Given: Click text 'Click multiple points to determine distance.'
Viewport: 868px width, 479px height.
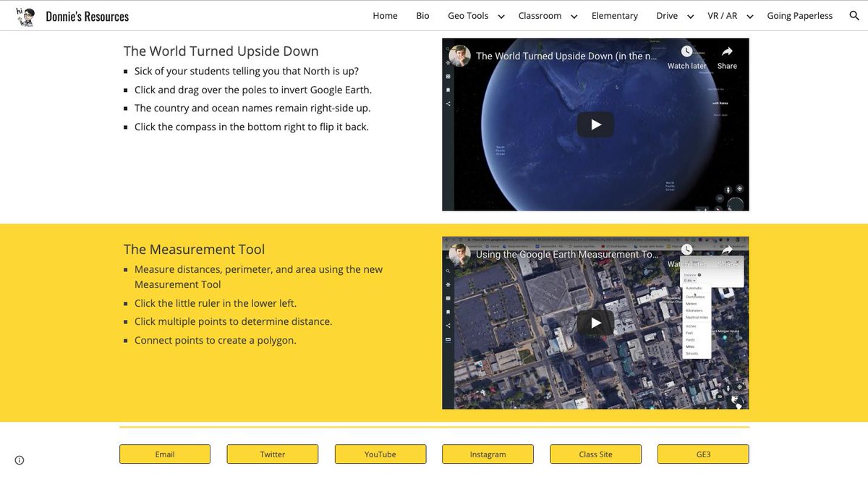Looking at the screenshot, I should pyautogui.click(x=233, y=321).
